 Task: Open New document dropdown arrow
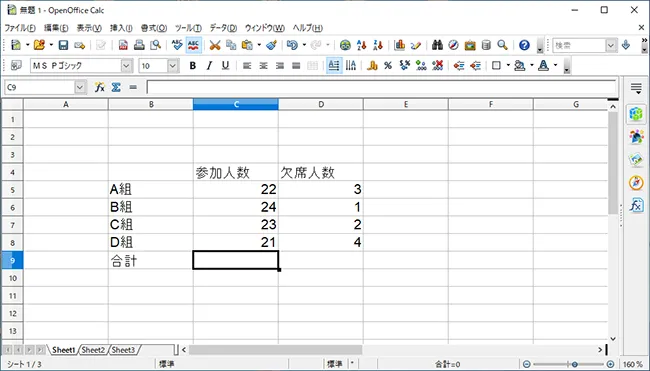pyautogui.click(x=27, y=45)
